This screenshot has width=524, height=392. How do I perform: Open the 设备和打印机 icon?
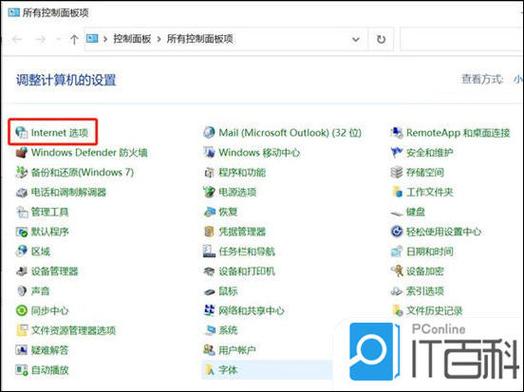(x=209, y=271)
